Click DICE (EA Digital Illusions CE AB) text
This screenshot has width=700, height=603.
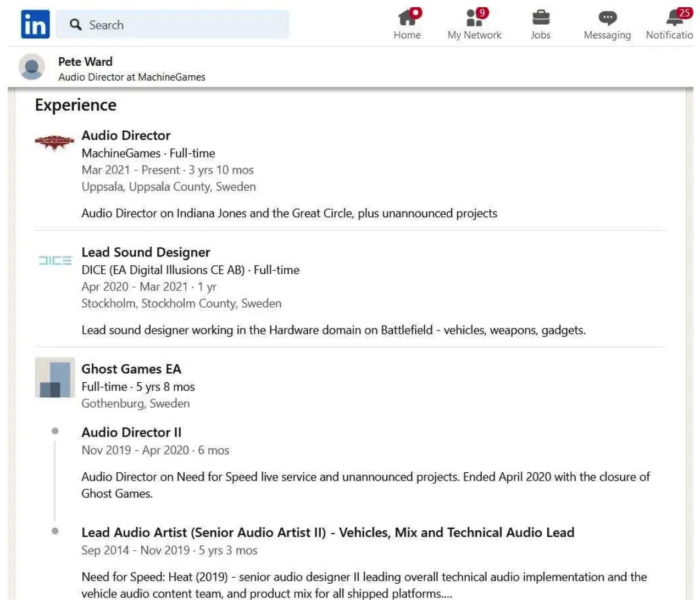coord(163,270)
